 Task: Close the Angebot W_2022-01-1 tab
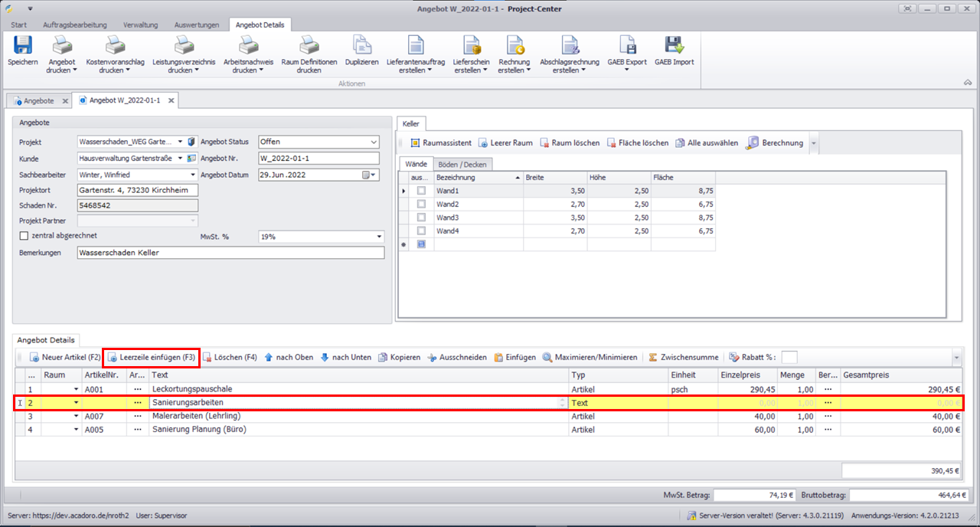[171, 100]
